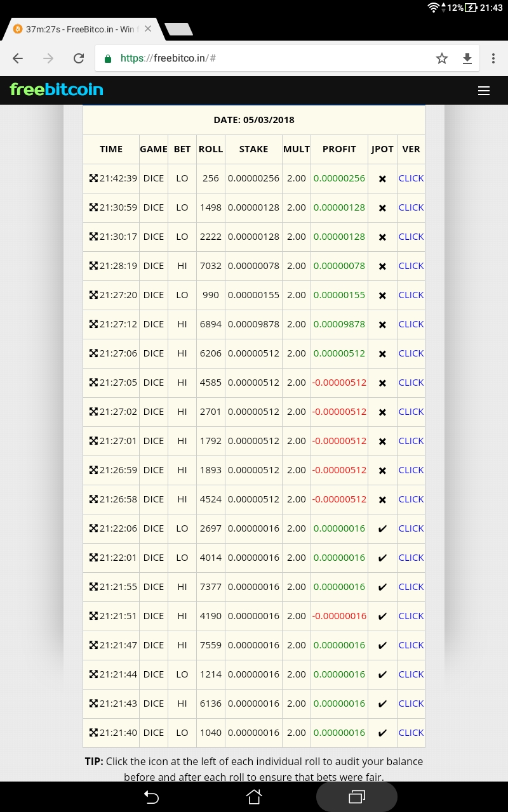
Task: Audit balance icon for 21:22:01 roll
Action: point(93,558)
